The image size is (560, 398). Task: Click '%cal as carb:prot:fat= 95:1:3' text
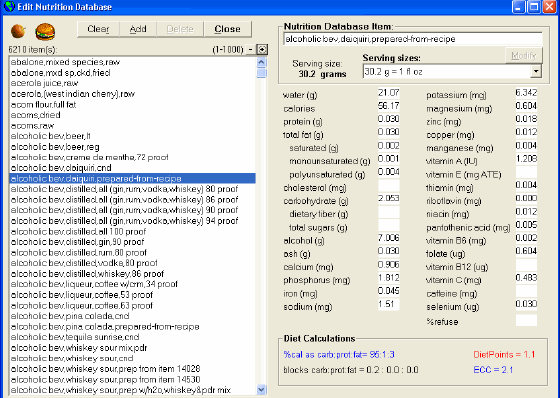(x=339, y=354)
